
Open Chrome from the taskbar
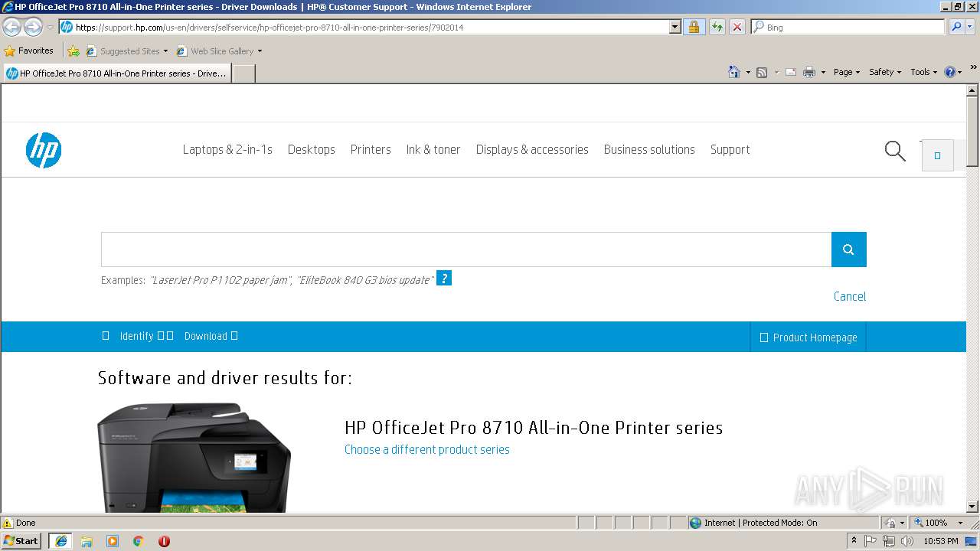pyautogui.click(x=139, y=541)
